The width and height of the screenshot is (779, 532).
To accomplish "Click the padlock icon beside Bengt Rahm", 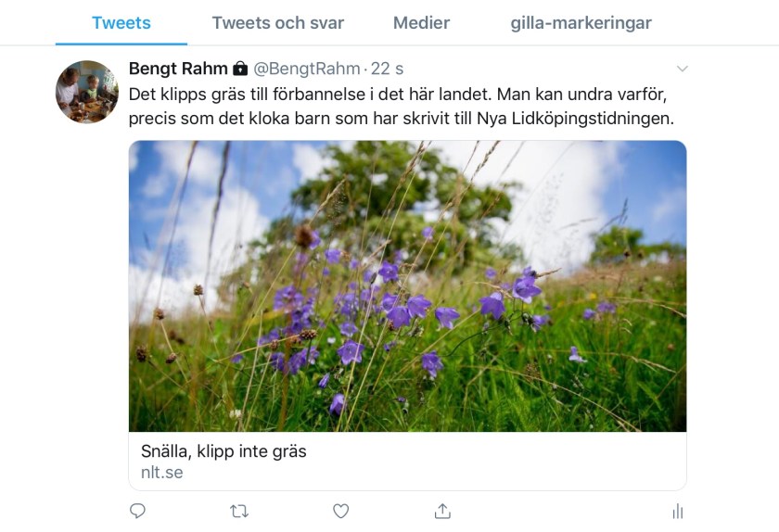I will pos(240,69).
